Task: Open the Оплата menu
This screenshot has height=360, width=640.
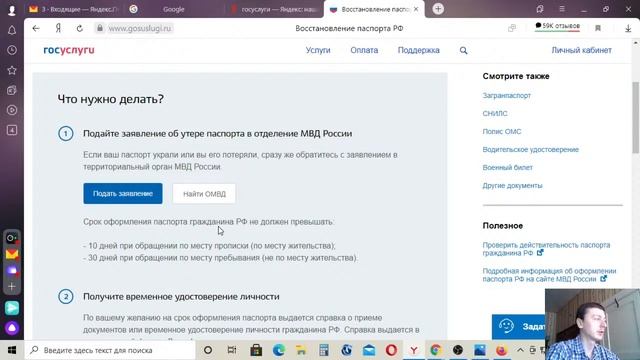Action: coord(364,50)
